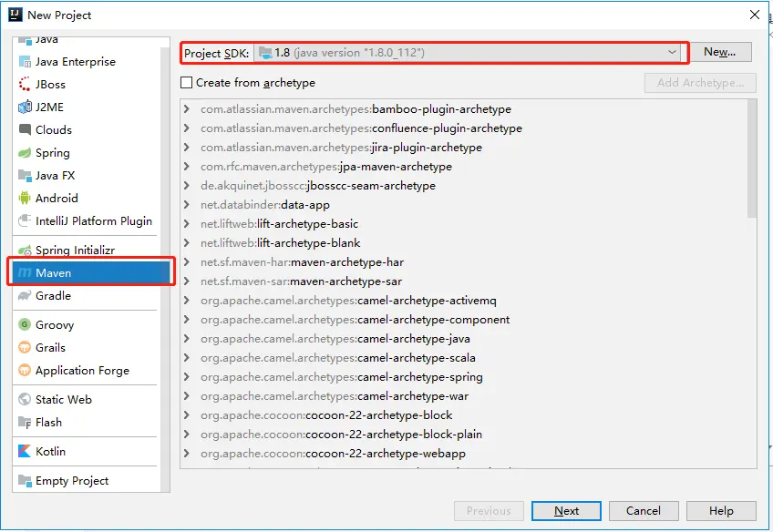Click the Previous button

tap(489, 511)
